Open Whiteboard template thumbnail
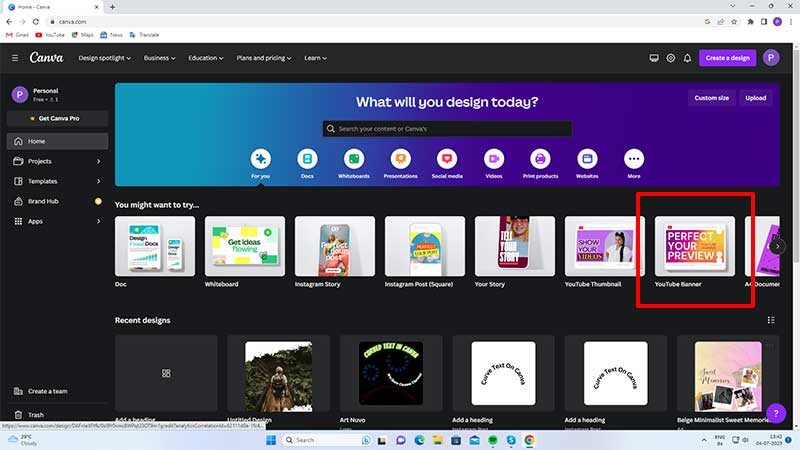The height and width of the screenshot is (450, 800). 245,246
